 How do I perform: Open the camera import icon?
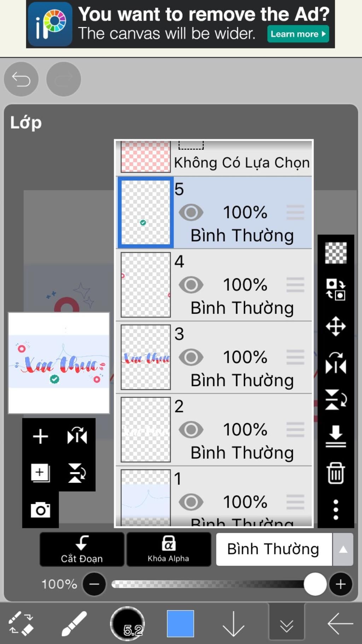(40, 510)
